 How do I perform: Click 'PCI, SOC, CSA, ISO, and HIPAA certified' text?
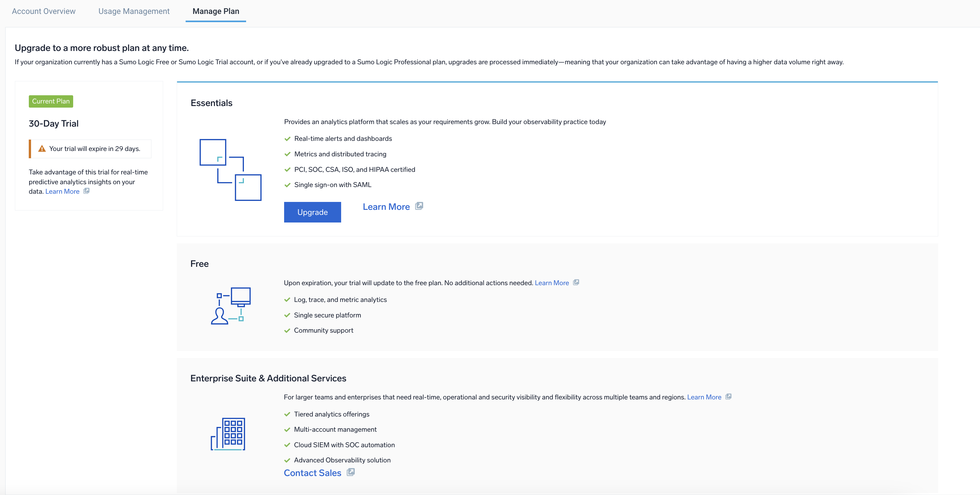click(x=354, y=170)
